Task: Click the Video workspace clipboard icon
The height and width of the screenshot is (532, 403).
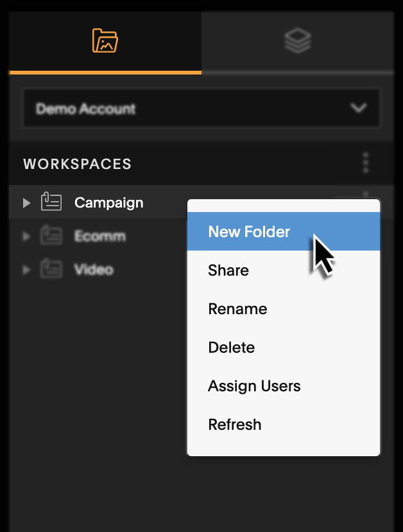Action: point(51,269)
